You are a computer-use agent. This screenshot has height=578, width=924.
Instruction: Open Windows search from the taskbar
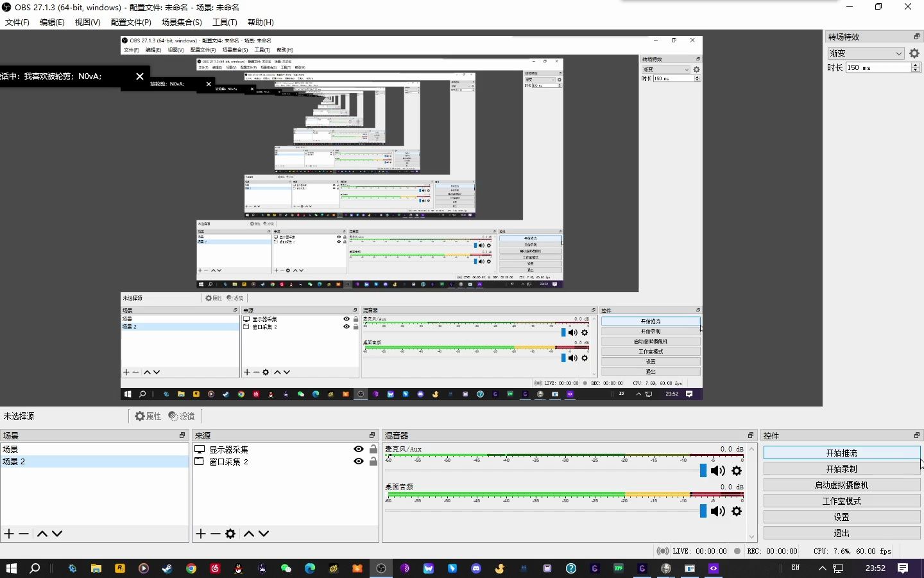pos(35,568)
